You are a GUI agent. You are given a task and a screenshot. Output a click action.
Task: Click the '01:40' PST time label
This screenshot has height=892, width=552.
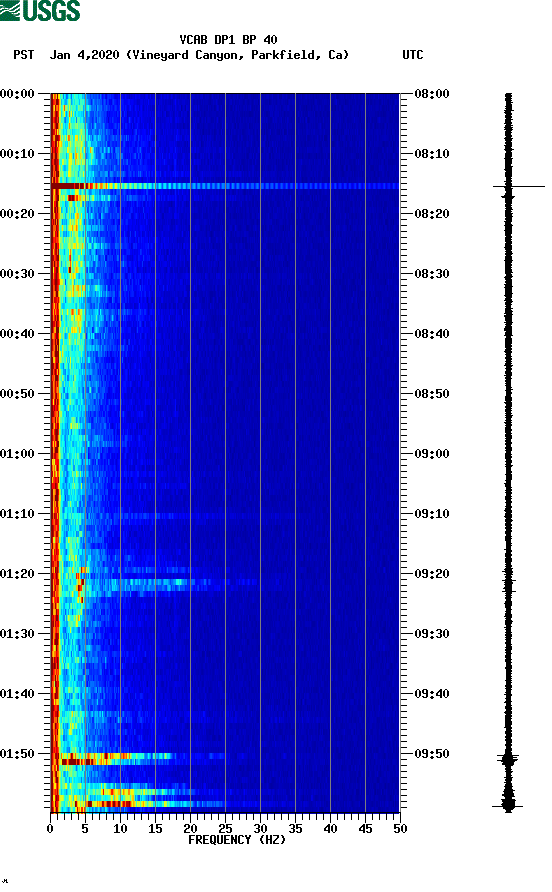click(18, 693)
